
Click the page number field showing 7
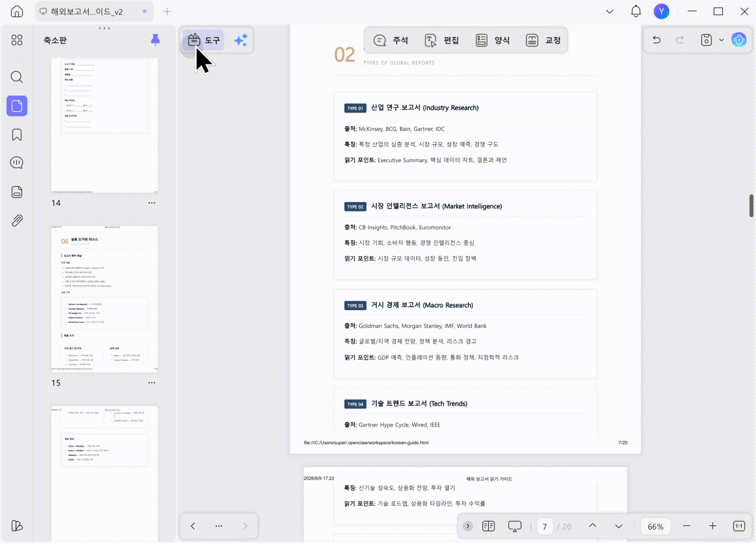coord(545,527)
